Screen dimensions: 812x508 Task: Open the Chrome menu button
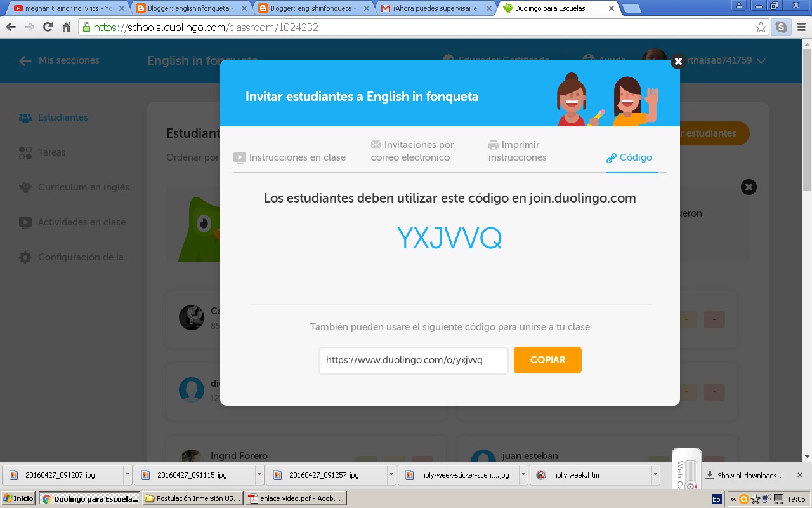click(x=800, y=27)
